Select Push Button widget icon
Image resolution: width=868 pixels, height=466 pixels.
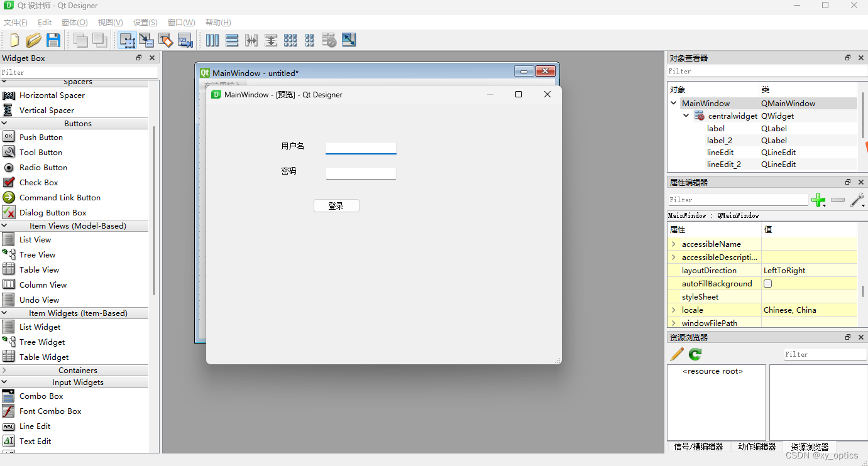[9, 137]
